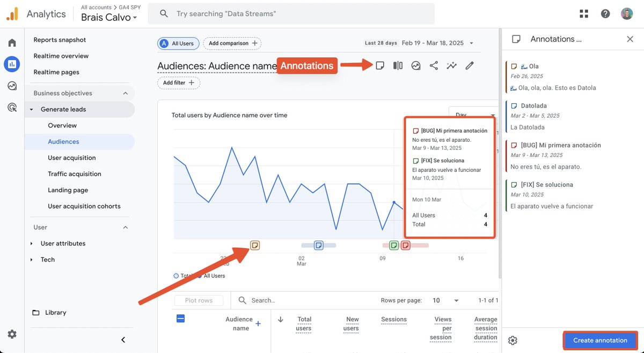Open the user account avatar

pyautogui.click(x=627, y=14)
